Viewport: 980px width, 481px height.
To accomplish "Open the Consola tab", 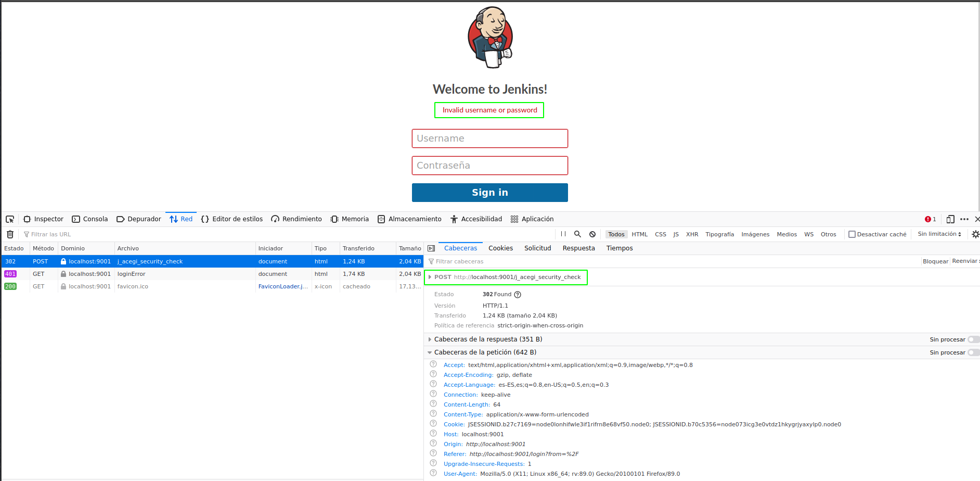I will pos(90,219).
